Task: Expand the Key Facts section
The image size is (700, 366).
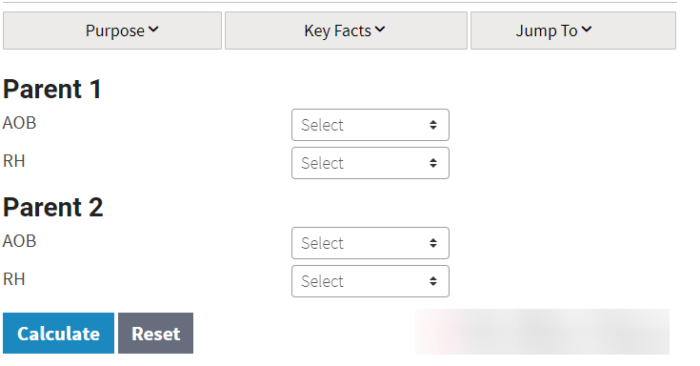Action: pyautogui.click(x=346, y=30)
